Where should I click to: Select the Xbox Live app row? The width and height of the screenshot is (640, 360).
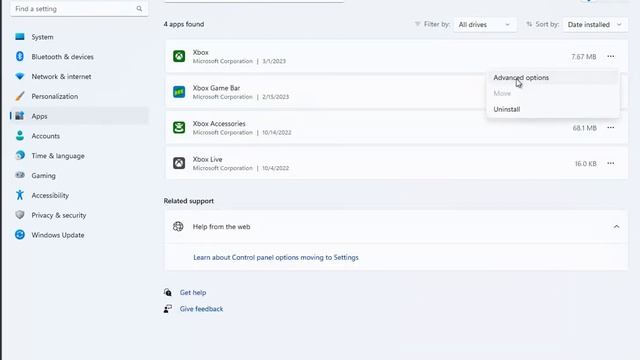396,163
